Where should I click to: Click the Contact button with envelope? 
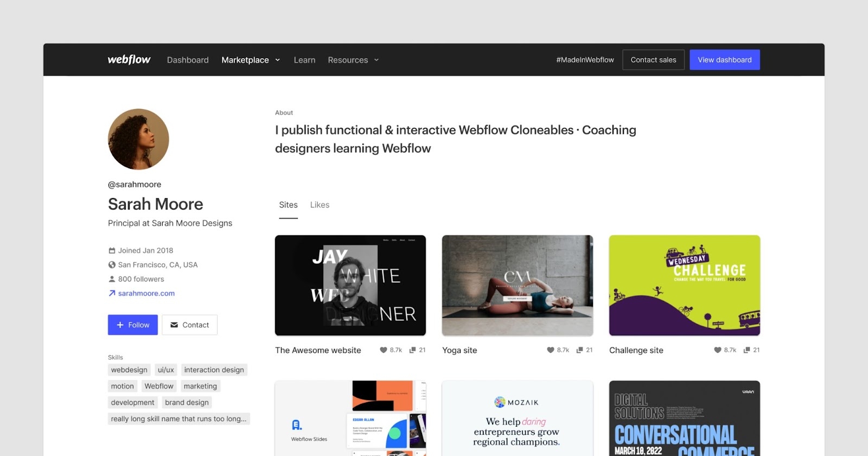tap(189, 325)
